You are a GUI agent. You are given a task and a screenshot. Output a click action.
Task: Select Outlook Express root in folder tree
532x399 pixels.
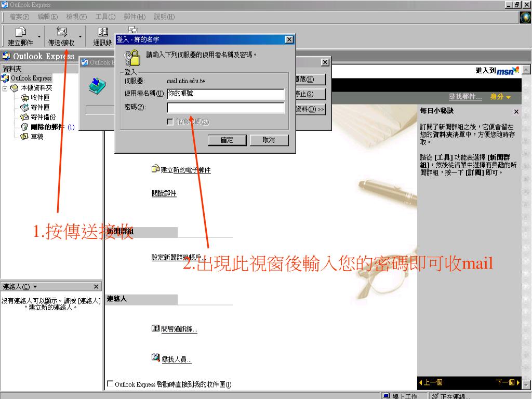click(x=31, y=78)
